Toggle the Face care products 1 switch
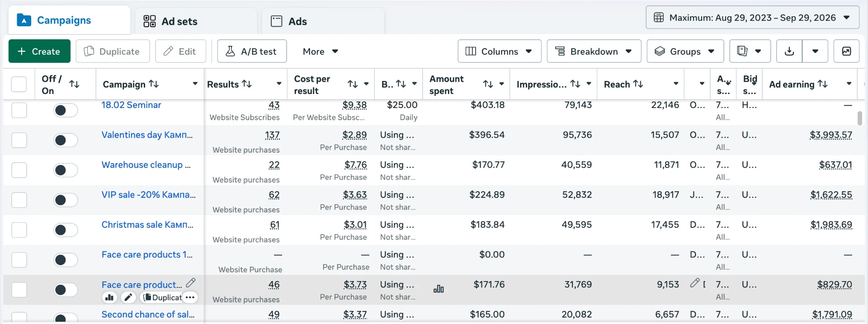 [x=66, y=260]
